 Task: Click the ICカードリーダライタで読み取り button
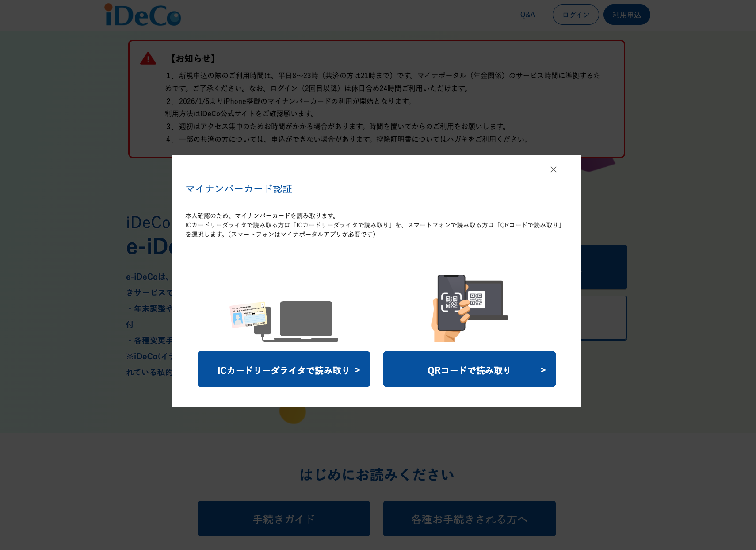(284, 369)
